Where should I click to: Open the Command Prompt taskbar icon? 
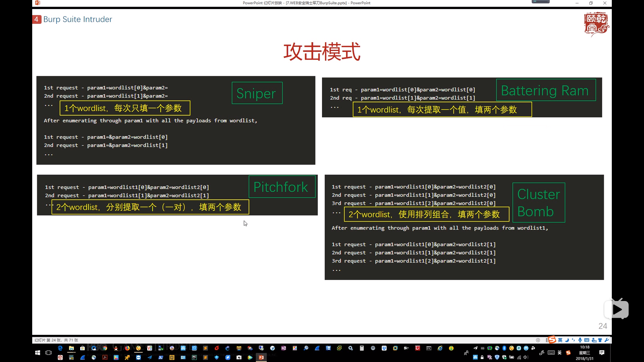pyautogui.click(x=429, y=348)
